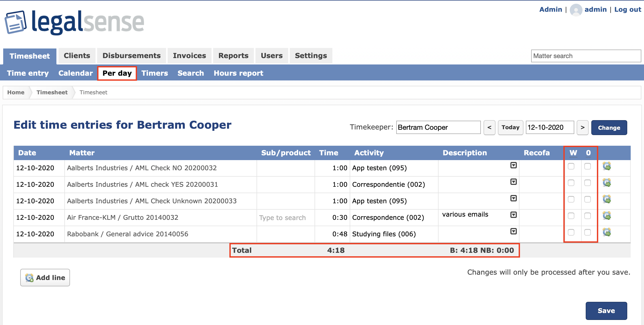Tick the W checkbox for AML Check NO 20200032

(571, 166)
